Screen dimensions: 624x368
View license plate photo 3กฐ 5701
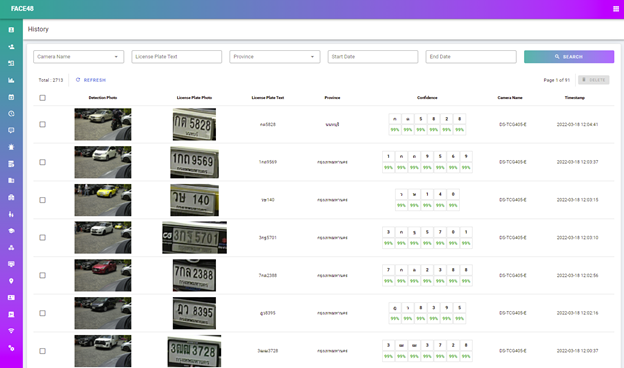click(194, 238)
